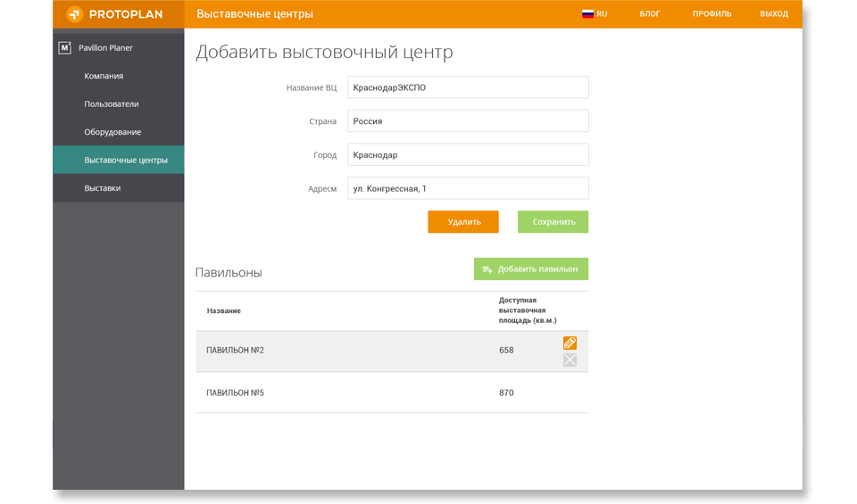Click the Добавить павильон button
The image size is (857, 504).
531,269
